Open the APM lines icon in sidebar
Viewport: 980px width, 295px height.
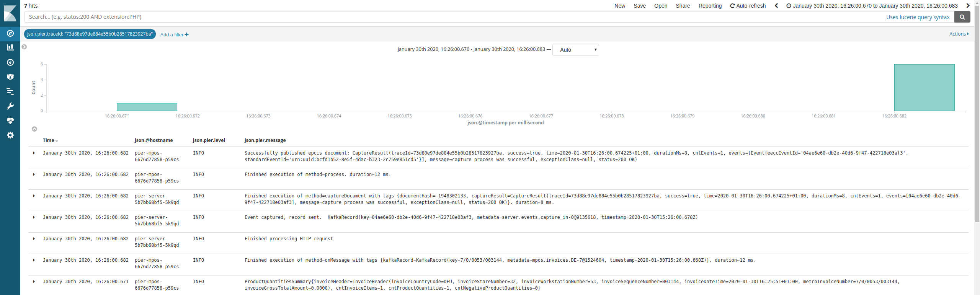pyautogui.click(x=10, y=91)
